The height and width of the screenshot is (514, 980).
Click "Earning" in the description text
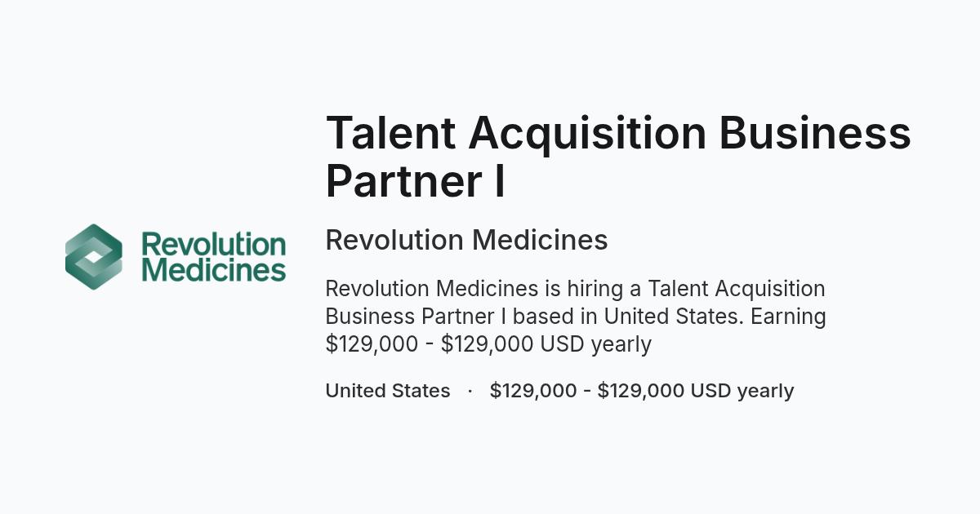click(788, 317)
